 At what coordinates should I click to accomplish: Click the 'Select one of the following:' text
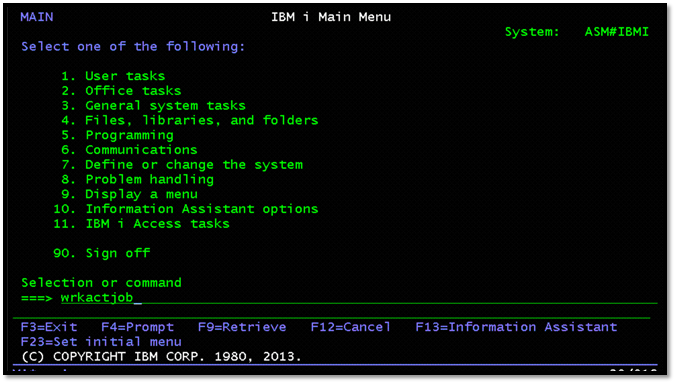tap(133, 47)
